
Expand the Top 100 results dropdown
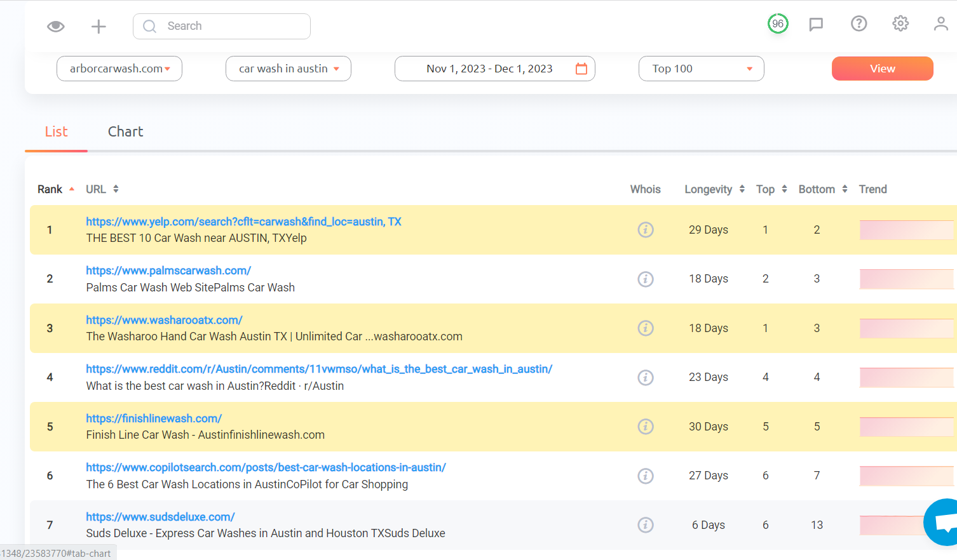coord(702,69)
